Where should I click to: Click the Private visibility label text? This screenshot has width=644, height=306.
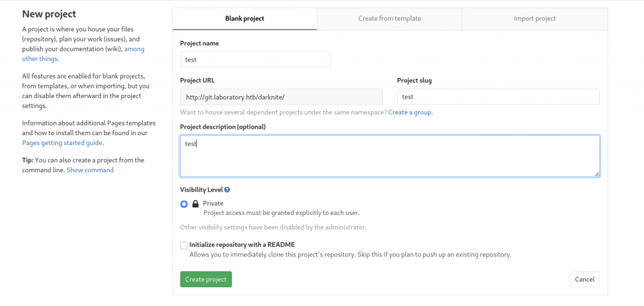213,204
